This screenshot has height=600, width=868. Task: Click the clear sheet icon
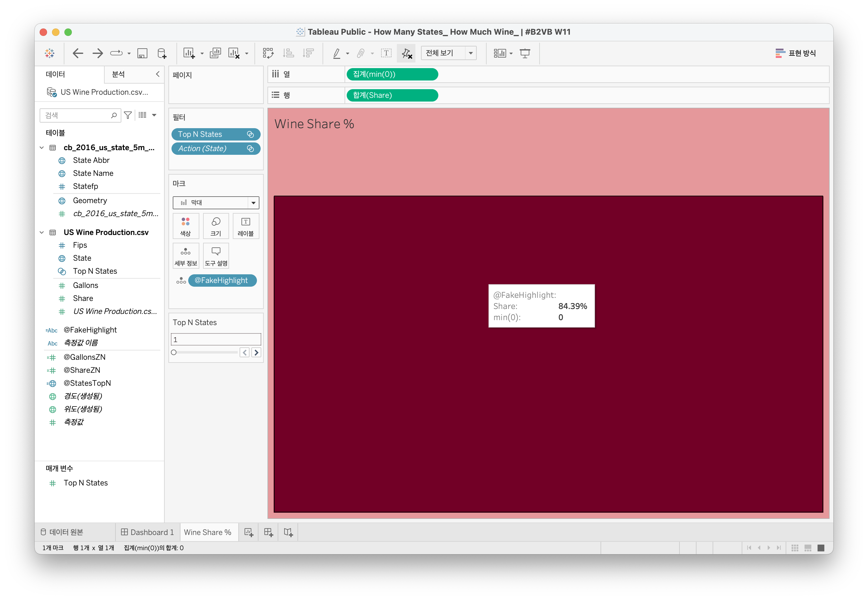coord(234,53)
